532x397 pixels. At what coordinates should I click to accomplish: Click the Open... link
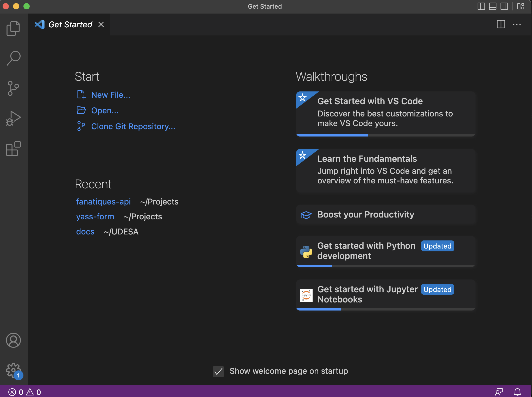tap(105, 110)
